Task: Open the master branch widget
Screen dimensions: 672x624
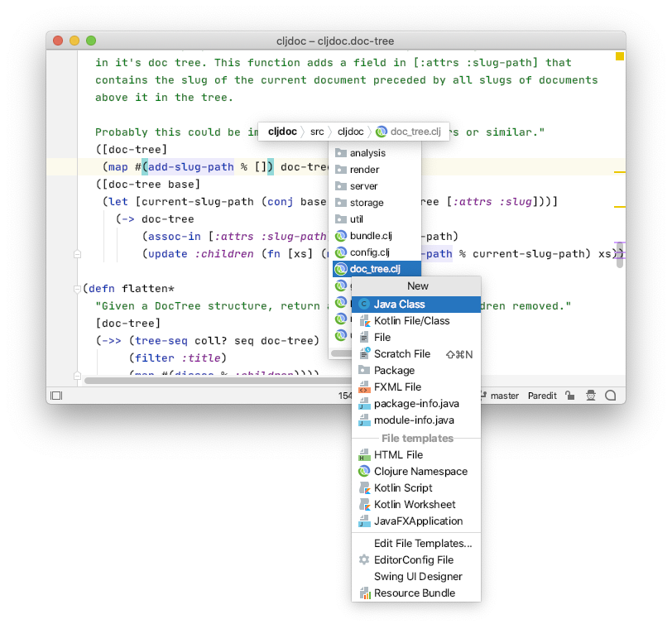Action: [500, 396]
